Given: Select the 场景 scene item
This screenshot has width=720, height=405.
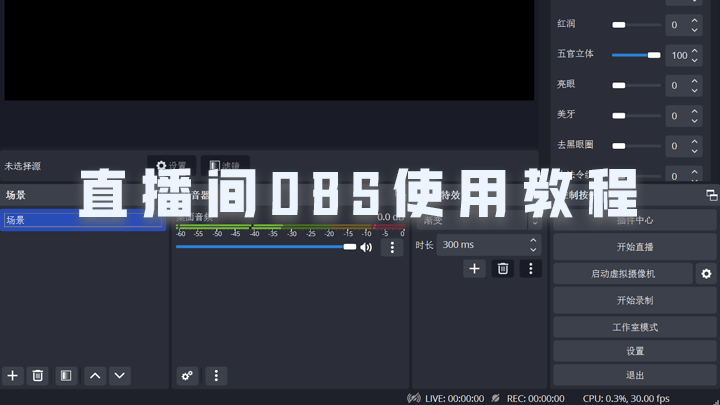Looking at the screenshot, I should [x=83, y=220].
